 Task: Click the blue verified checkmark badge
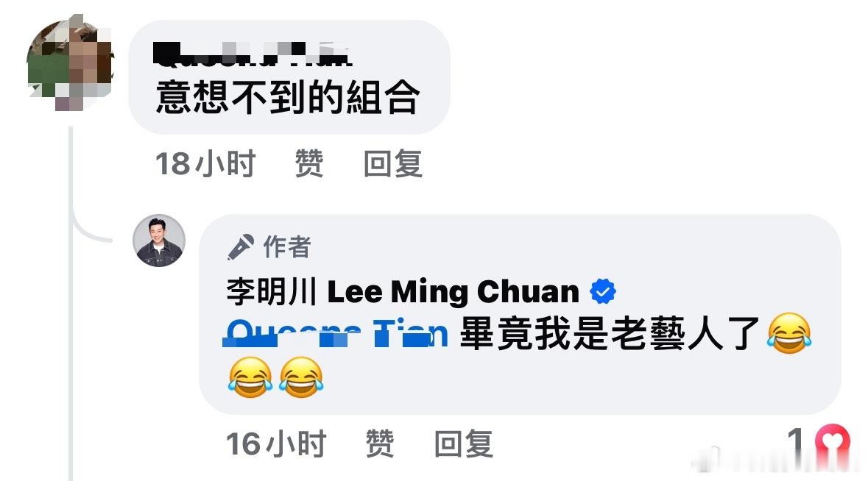603,291
